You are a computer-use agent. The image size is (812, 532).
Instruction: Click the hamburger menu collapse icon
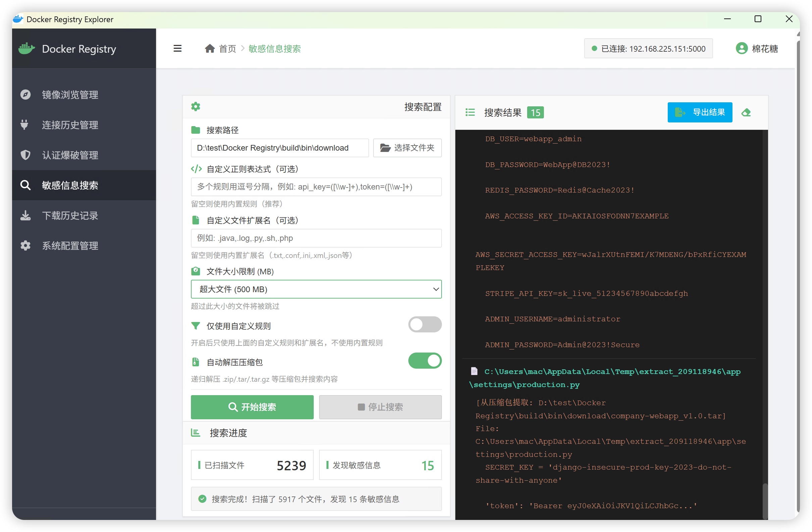tap(177, 48)
